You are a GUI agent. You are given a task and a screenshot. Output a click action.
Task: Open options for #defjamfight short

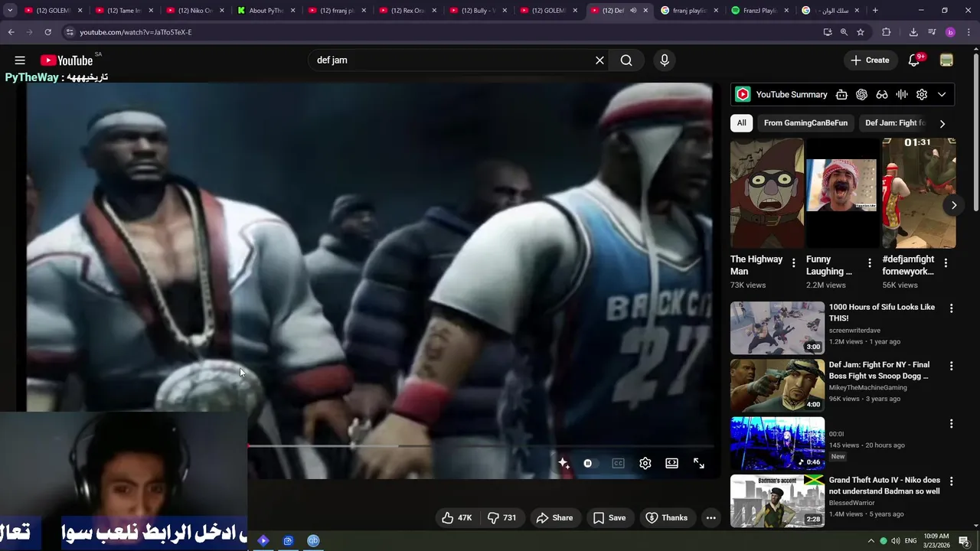pyautogui.click(x=946, y=263)
